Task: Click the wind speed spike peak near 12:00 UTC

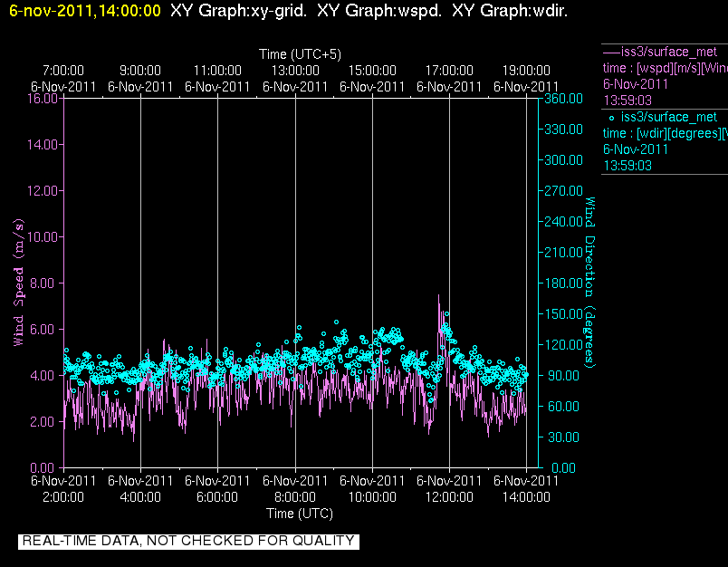Action: click(439, 295)
